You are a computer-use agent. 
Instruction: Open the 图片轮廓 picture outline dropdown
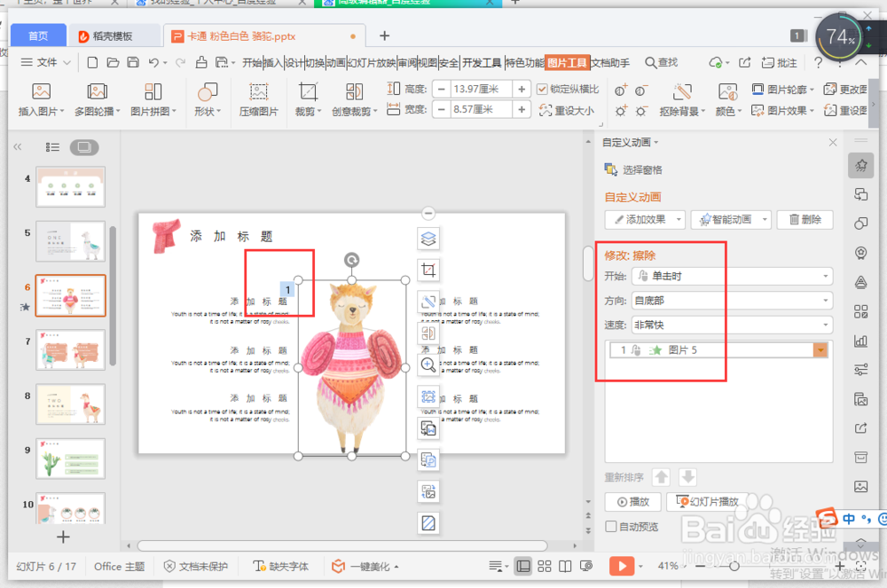(x=783, y=90)
